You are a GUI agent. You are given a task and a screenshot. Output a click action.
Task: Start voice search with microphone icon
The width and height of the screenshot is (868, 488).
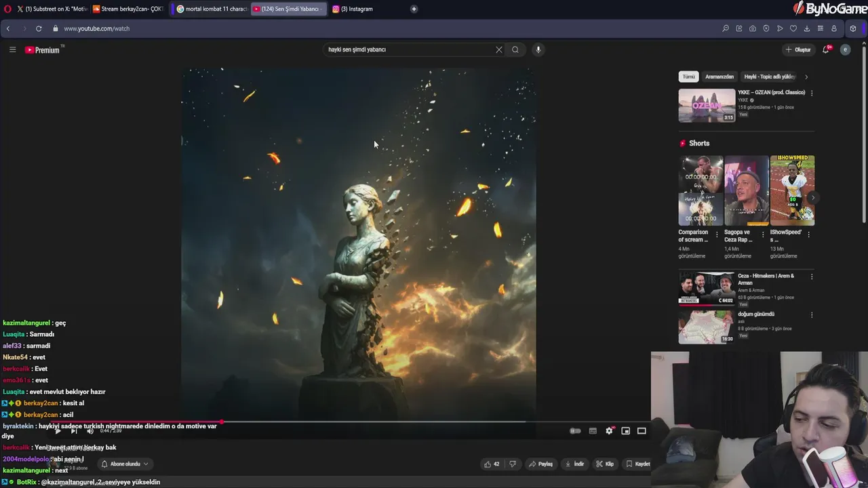click(x=538, y=49)
